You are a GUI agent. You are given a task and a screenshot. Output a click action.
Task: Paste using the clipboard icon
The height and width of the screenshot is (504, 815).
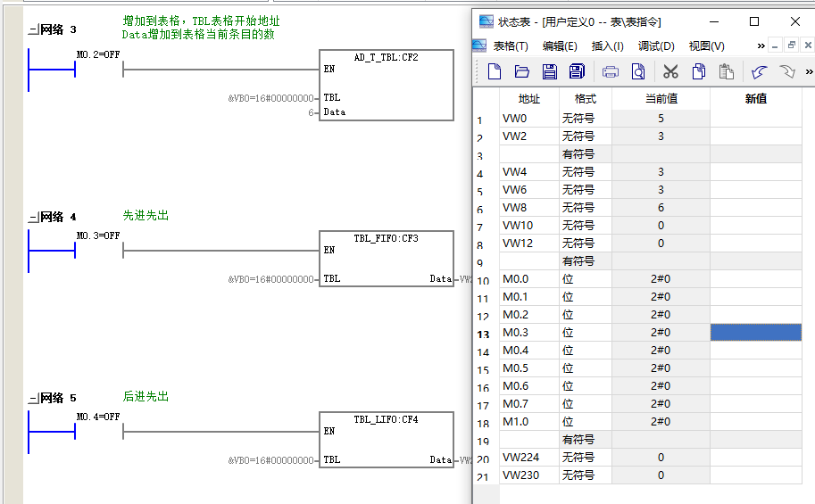click(x=726, y=71)
